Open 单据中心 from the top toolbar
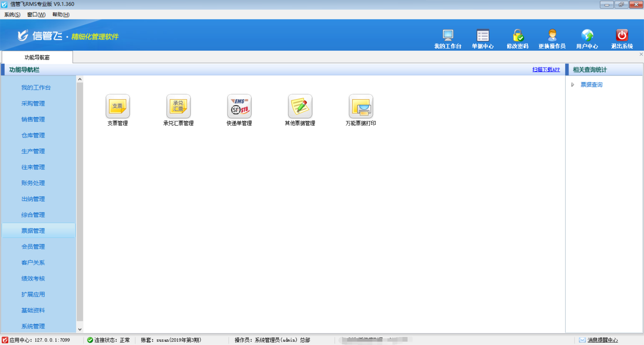644x345 pixels. tap(483, 36)
